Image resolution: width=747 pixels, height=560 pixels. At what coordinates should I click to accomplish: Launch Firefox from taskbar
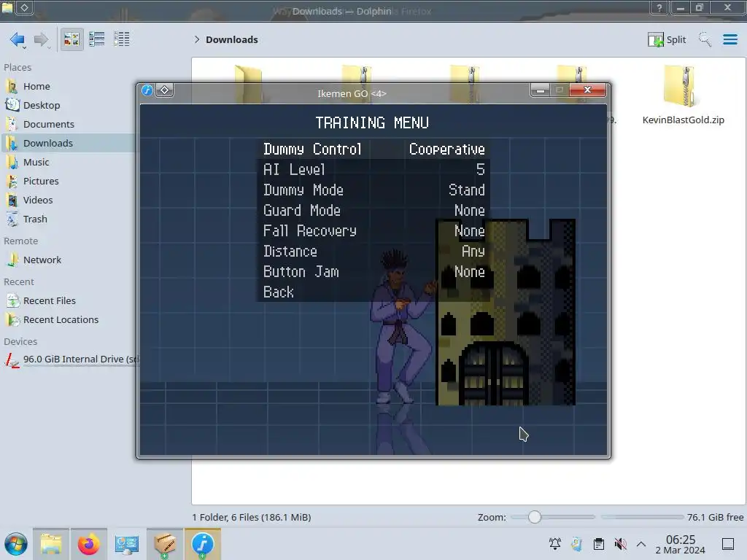(88, 544)
